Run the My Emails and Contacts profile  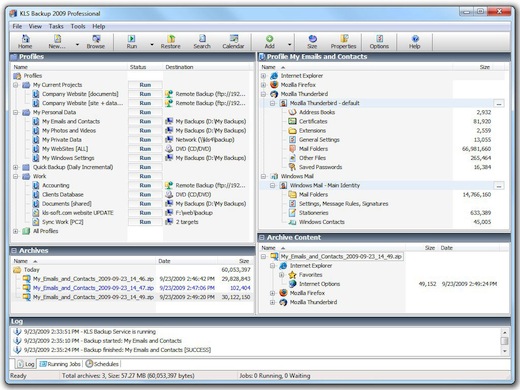(145, 121)
